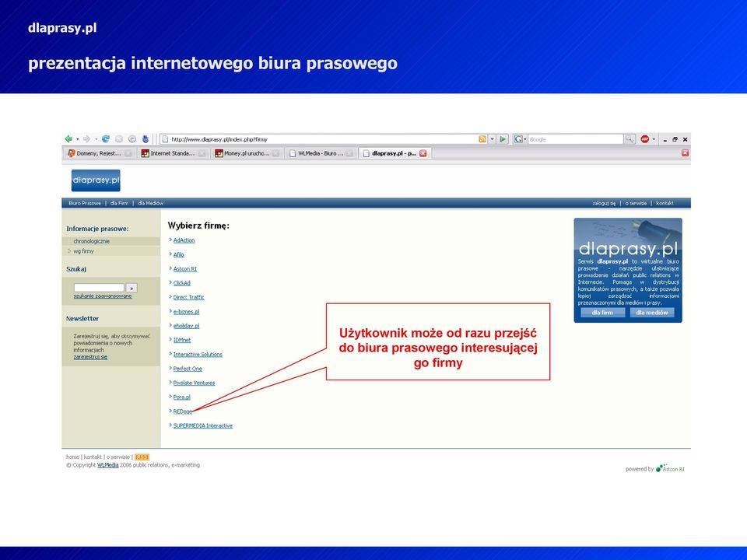Open the Afilo company link
The height and width of the screenshot is (560, 747).
(179, 255)
